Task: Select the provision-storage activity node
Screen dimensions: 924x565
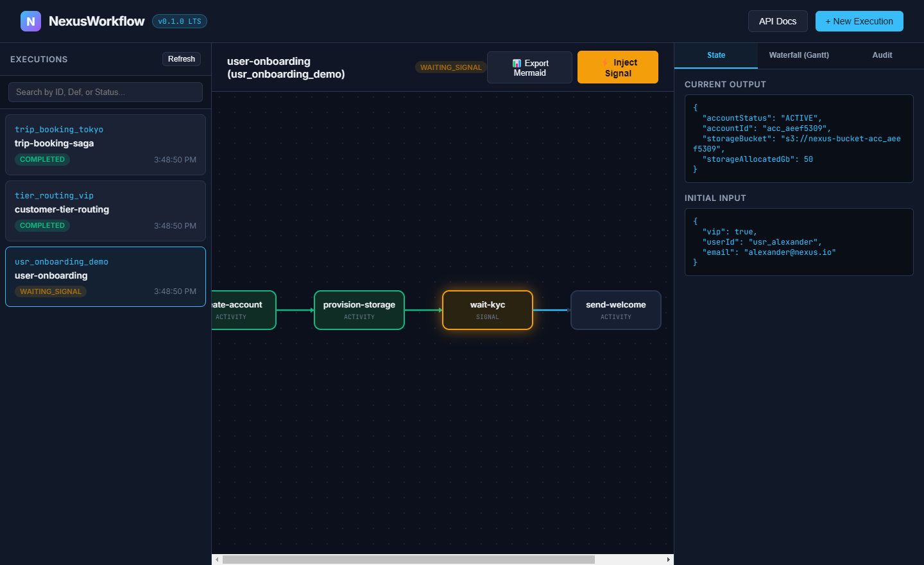Action: [359, 310]
